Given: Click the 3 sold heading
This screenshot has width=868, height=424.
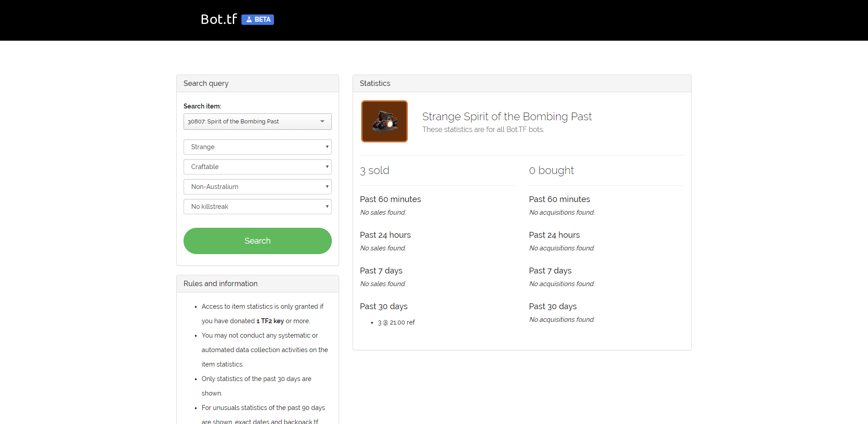Looking at the screenshot, I should [375, 170].
